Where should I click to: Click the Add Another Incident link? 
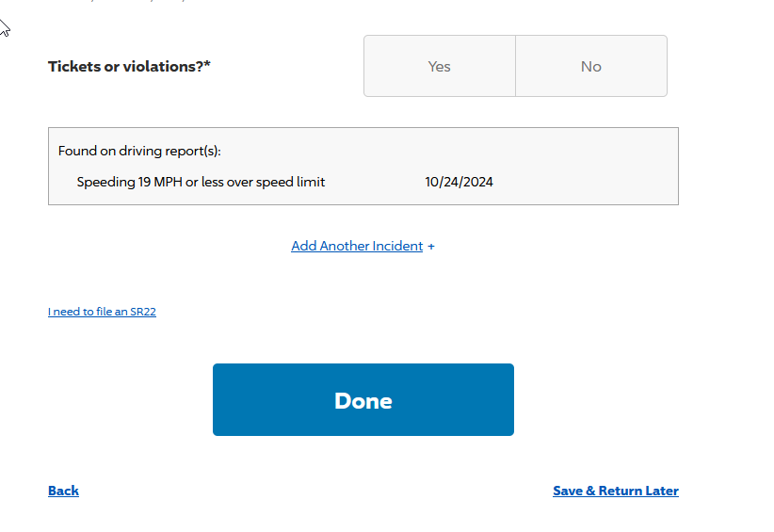pos(357,247)
